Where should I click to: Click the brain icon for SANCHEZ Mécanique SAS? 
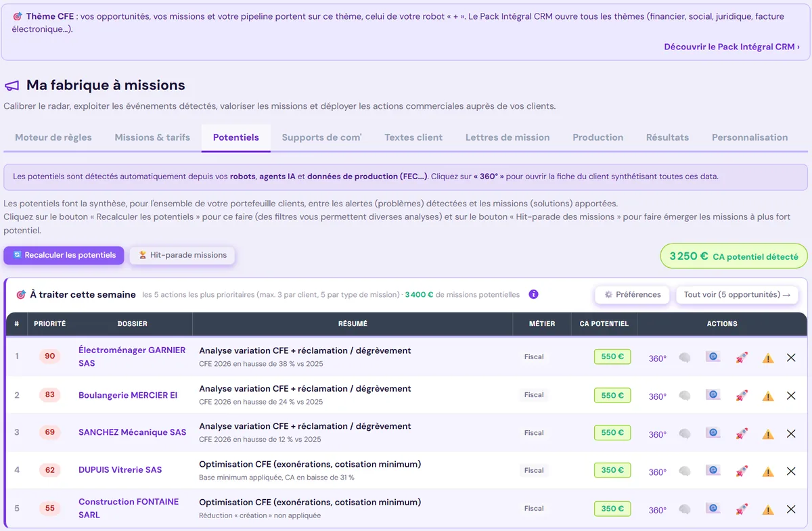(685, 433)
